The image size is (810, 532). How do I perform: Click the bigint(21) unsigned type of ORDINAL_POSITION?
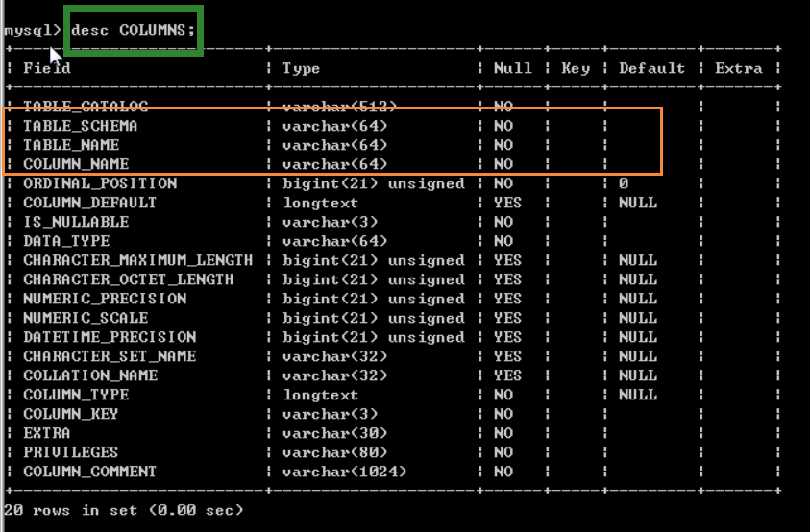(x=374, y=183)
